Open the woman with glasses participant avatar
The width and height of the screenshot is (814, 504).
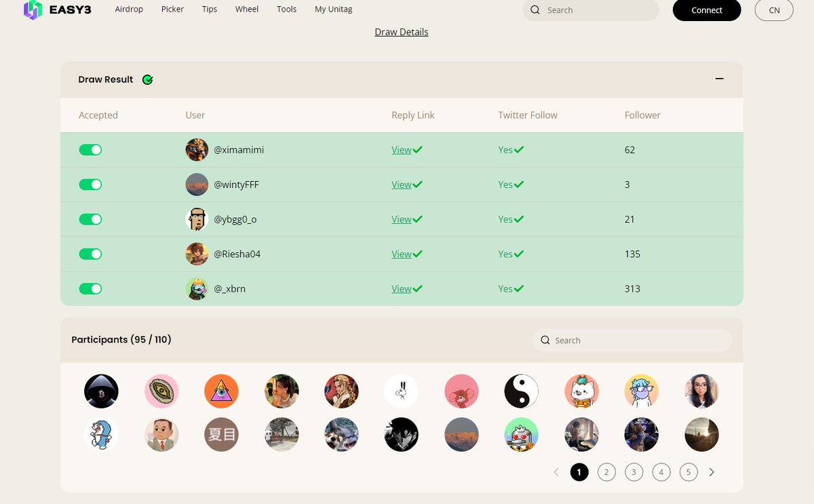point(701,391)
